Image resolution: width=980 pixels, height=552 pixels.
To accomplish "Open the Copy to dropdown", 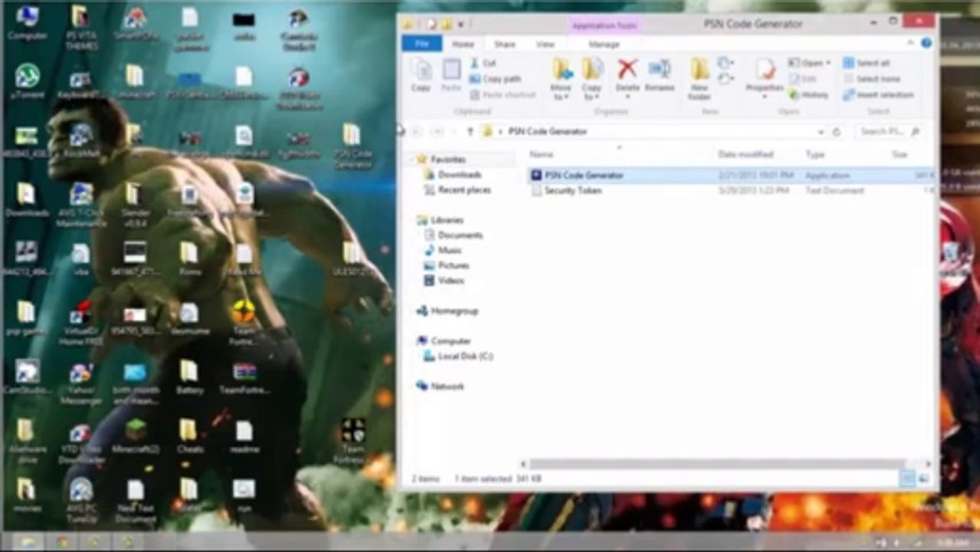I will (x=592, y=79).
